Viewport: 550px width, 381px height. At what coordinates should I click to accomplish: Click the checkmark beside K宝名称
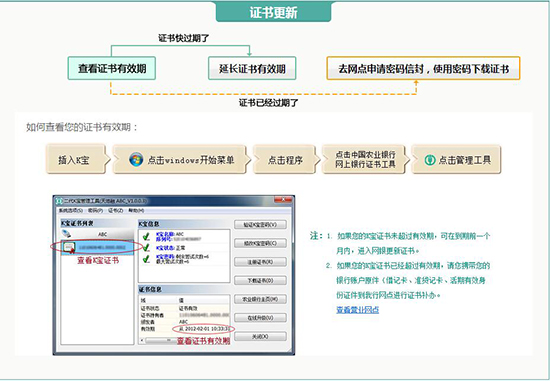click(x=146, y=236)
